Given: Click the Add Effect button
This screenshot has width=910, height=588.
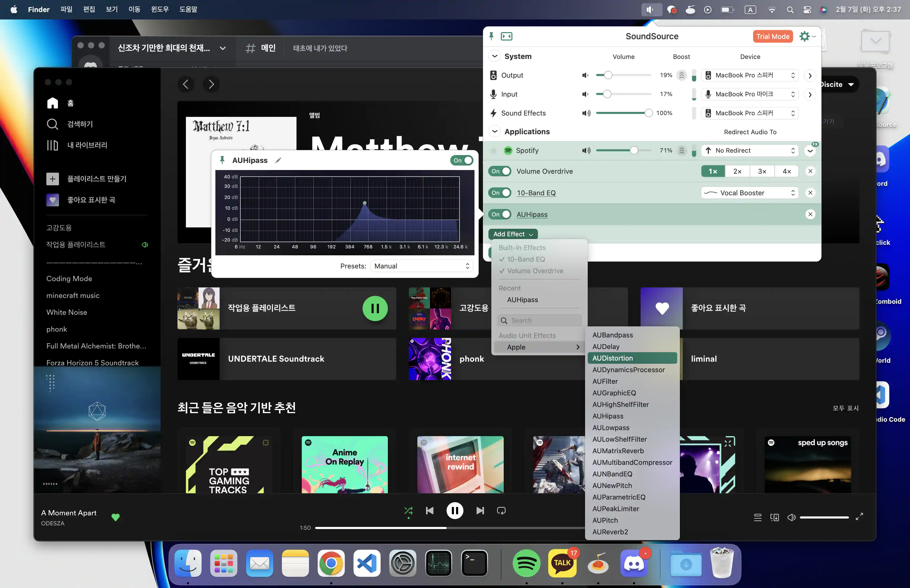Looking at the screenshot, I should (x=512, y=234).
